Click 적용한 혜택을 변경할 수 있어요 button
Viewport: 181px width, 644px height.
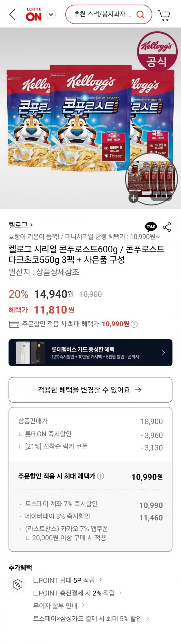90,390
